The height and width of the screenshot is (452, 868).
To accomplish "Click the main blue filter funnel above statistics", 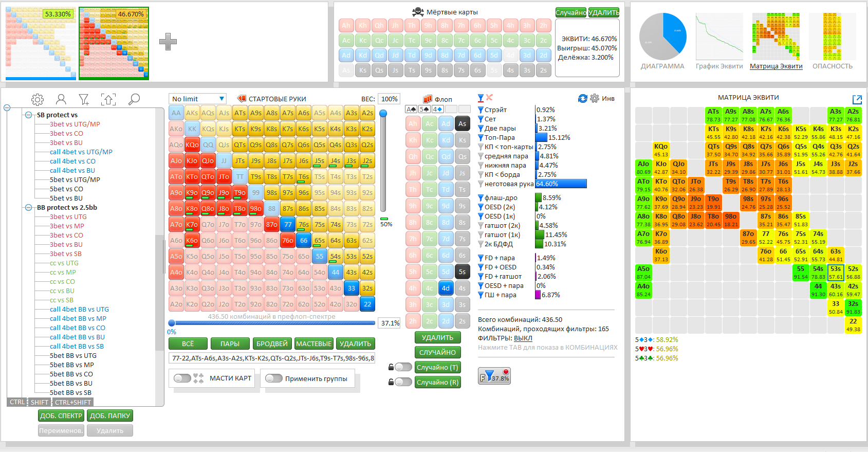I will click(x=481, y=98).
